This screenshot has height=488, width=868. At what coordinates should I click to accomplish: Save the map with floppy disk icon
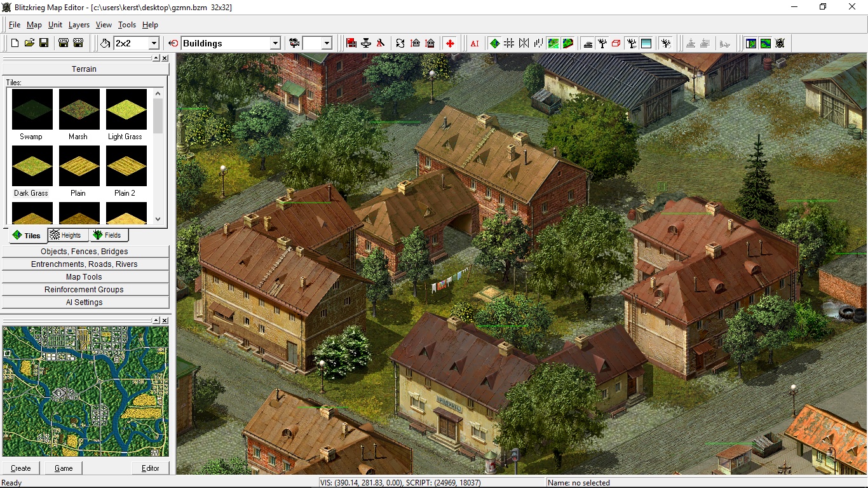point(44,43)
